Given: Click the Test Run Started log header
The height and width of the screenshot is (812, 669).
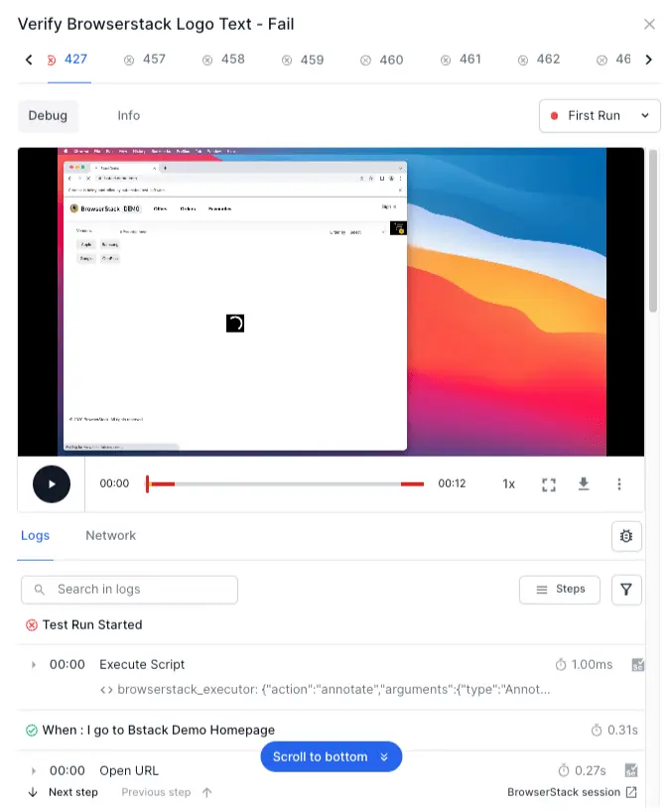Looking at the screenshot, I should pos(92,625).
